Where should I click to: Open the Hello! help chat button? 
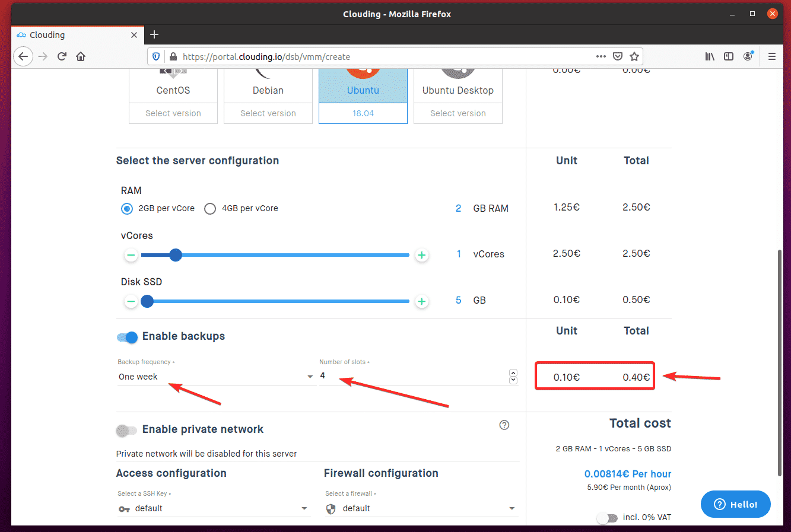(736, 504)
